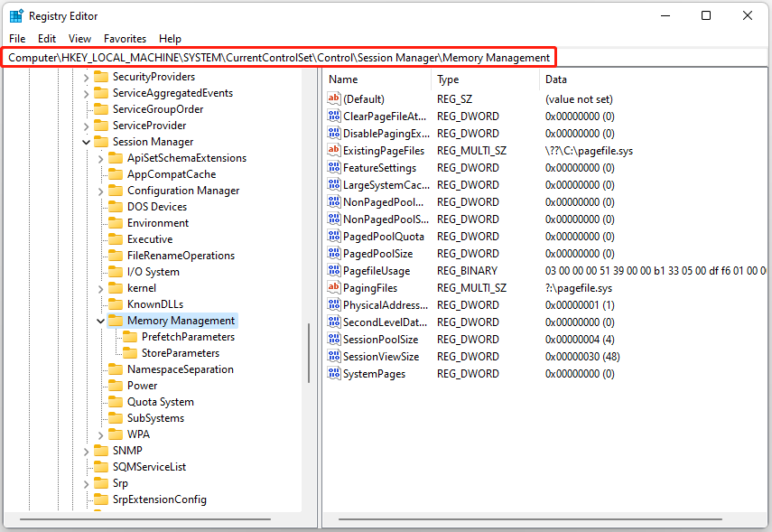
Task: Click the FeatureSettings DWORD icon
Action: click(x=334, y=167)
